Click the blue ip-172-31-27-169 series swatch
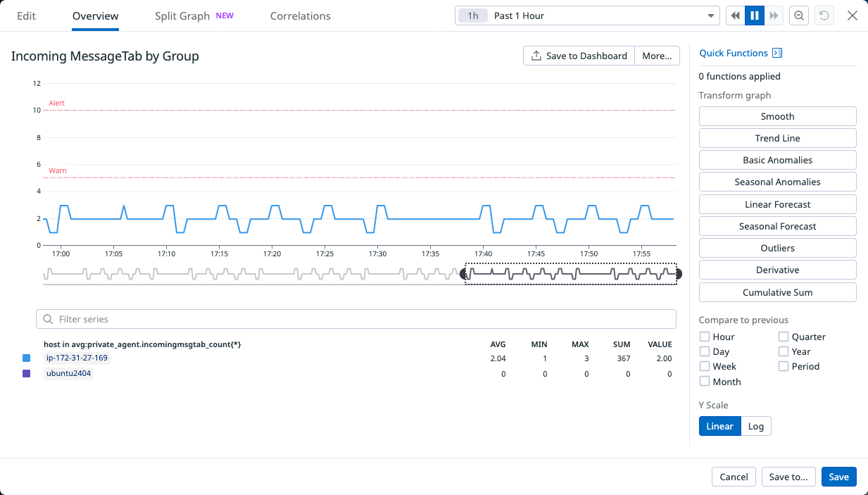Viewport: 868px width, 495px height. point(27,358)
